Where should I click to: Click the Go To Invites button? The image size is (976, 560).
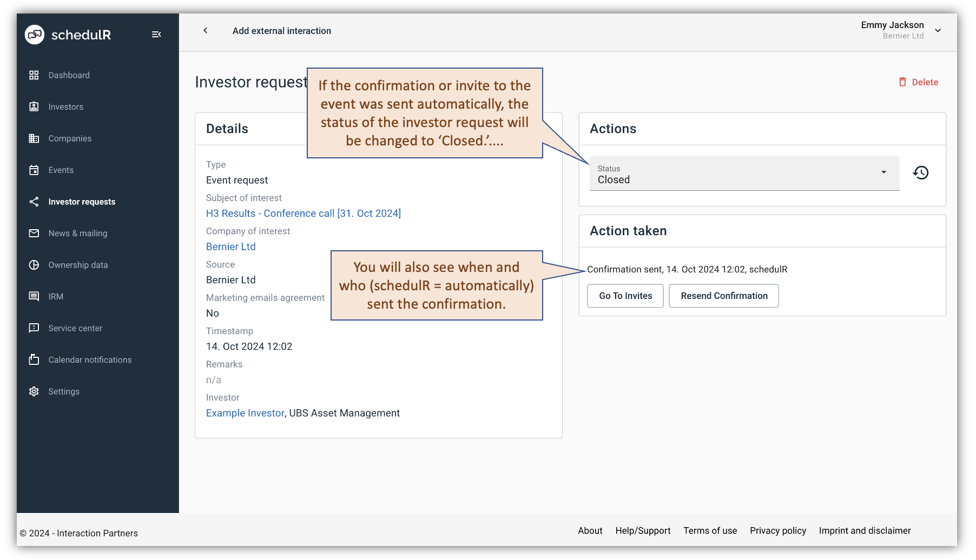[x=625, y=296]
